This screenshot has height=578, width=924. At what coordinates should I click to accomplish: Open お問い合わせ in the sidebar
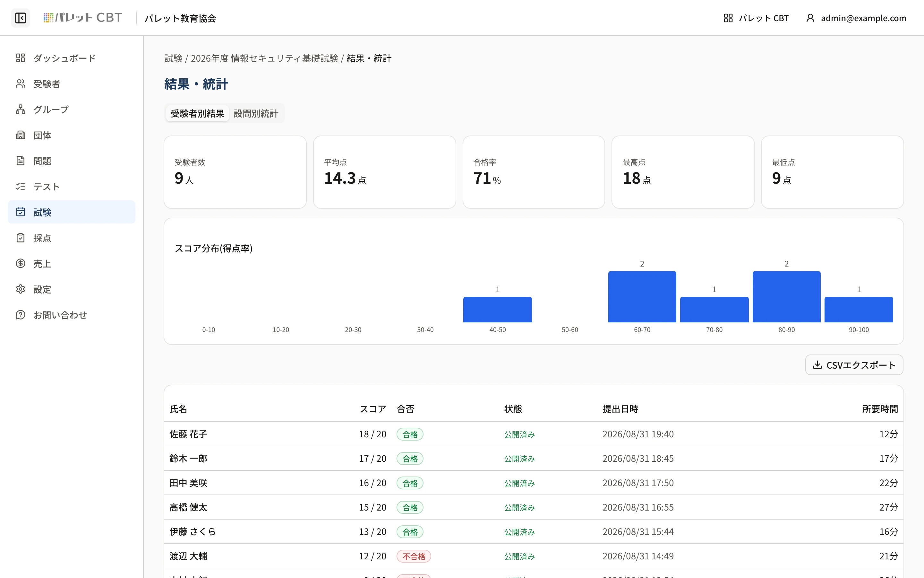tap(72, 315)
